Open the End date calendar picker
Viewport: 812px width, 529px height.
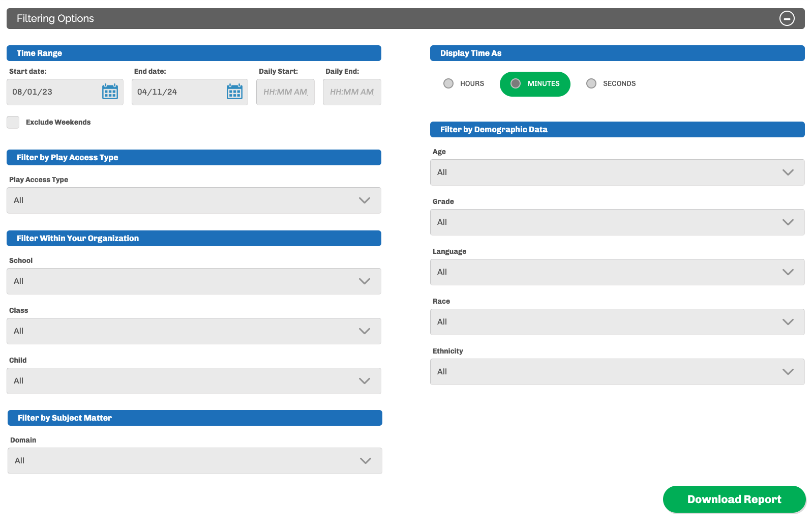[x=234, y=92]
